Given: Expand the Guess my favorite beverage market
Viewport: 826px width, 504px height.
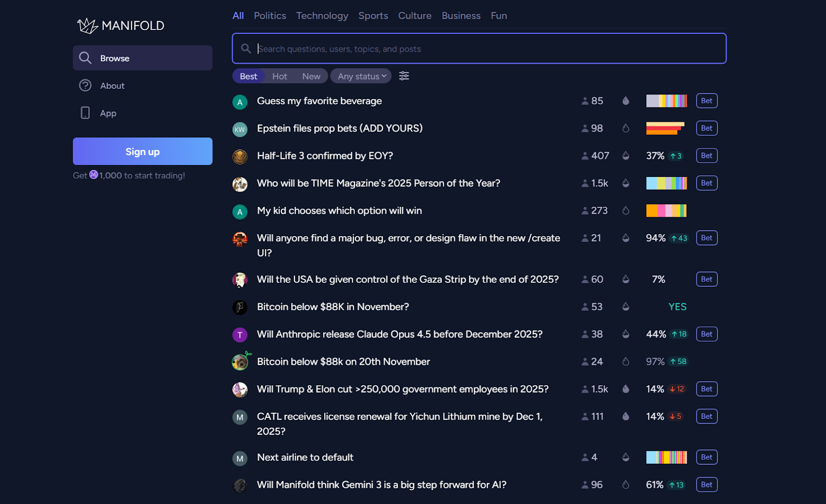Looking at the screenshot, I should pyautogui.click(x=319, y=101).
